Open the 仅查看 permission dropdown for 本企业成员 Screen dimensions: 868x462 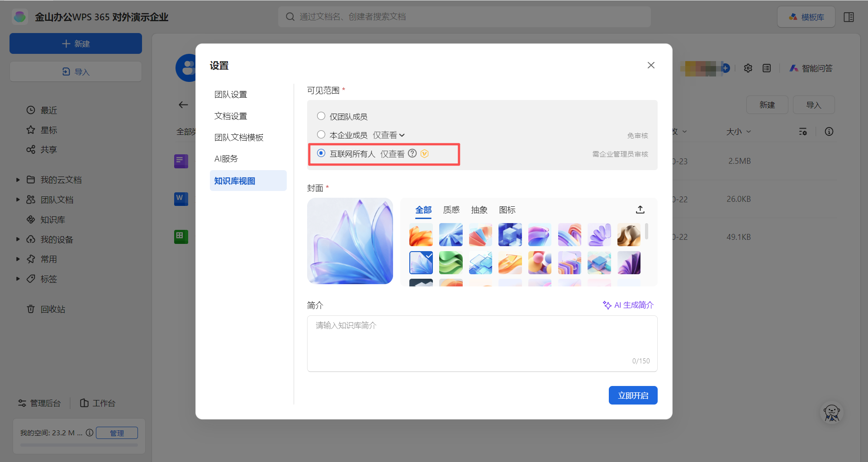click(389, 135)
